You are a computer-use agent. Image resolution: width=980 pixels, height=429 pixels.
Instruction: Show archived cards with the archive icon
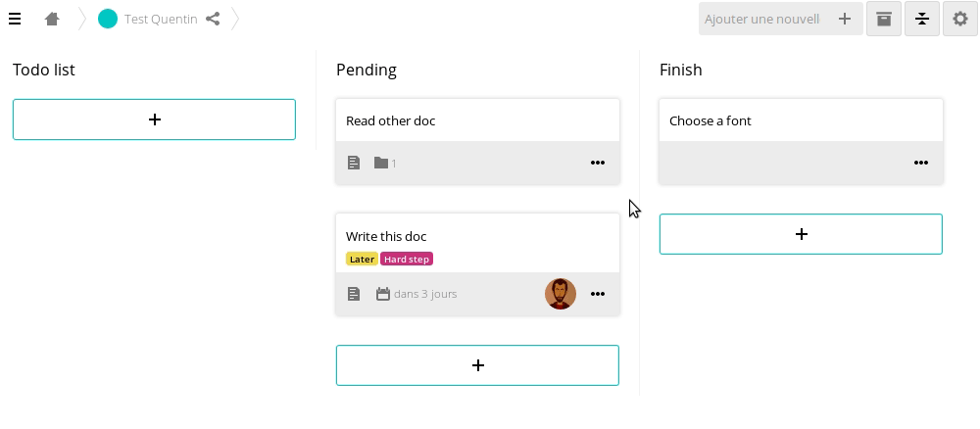tap(884, 19)
